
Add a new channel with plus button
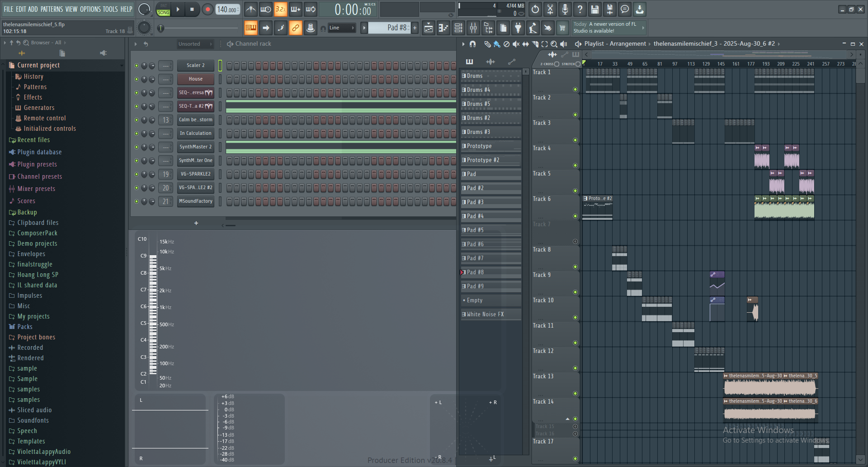click(196, 223)
